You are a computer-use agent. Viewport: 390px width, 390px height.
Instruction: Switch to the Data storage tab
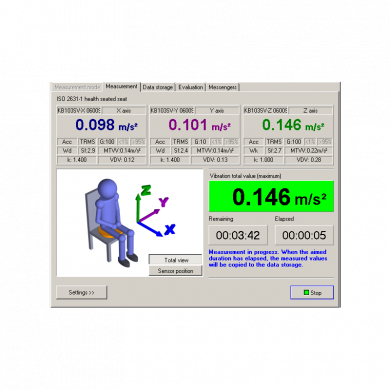click(x=158, y=87)
